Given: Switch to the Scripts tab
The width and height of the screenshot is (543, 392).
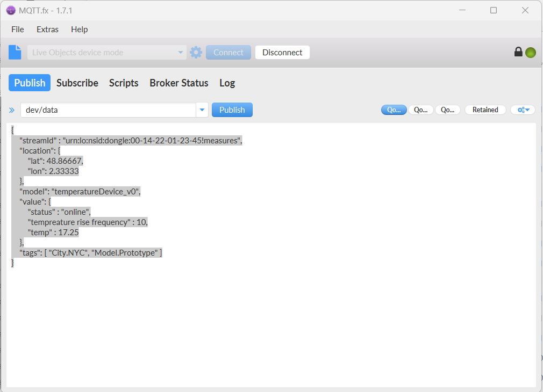Looking at the screenshot, I should coord(124,83).
